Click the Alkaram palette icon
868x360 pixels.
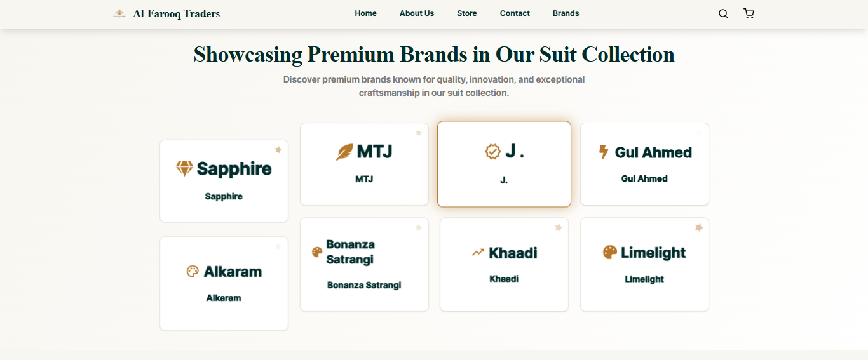(x=193, y=271)
